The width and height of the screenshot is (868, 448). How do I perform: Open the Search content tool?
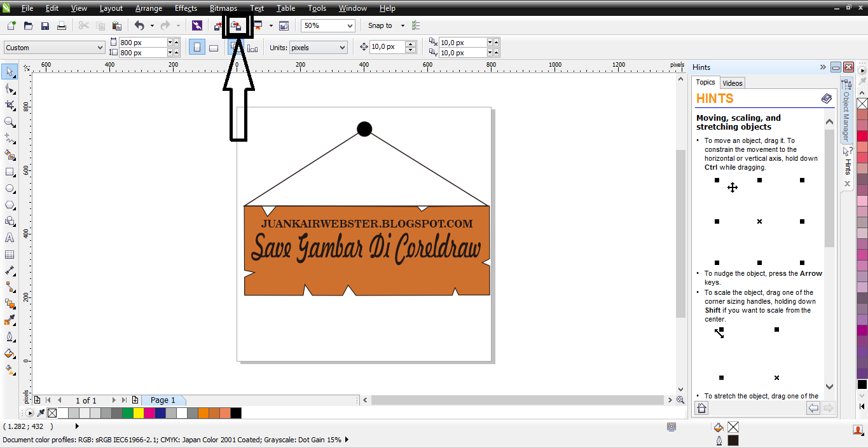tap(196, 25)
